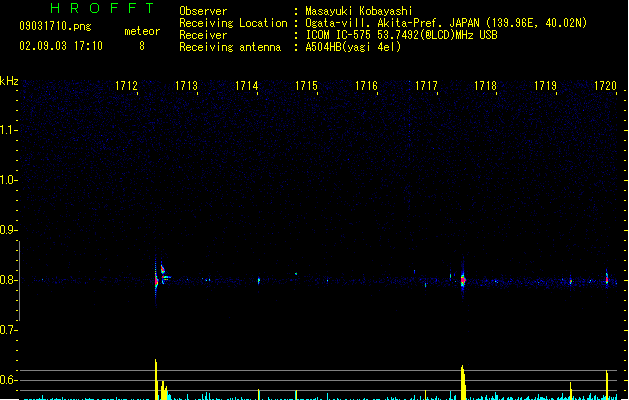
Task: Click the Receiving Location label
Action: click(233, 23)
